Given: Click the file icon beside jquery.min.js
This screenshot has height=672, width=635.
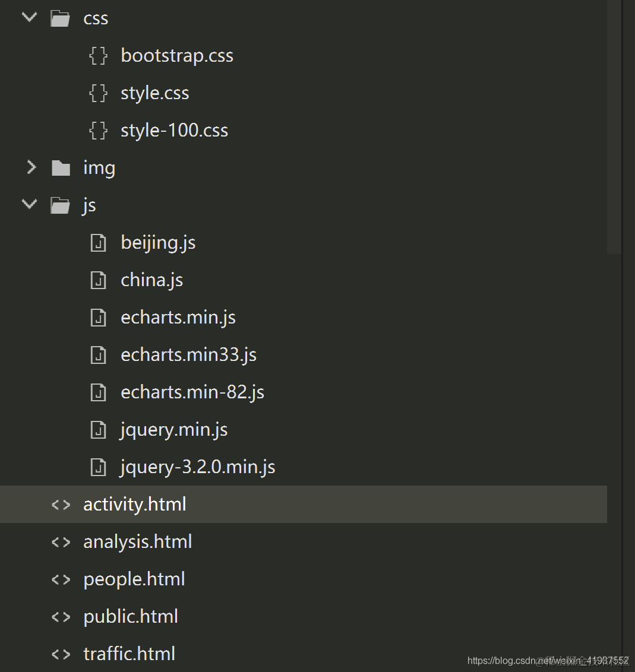Looking at the screenshot, I should tap(98, 429).
